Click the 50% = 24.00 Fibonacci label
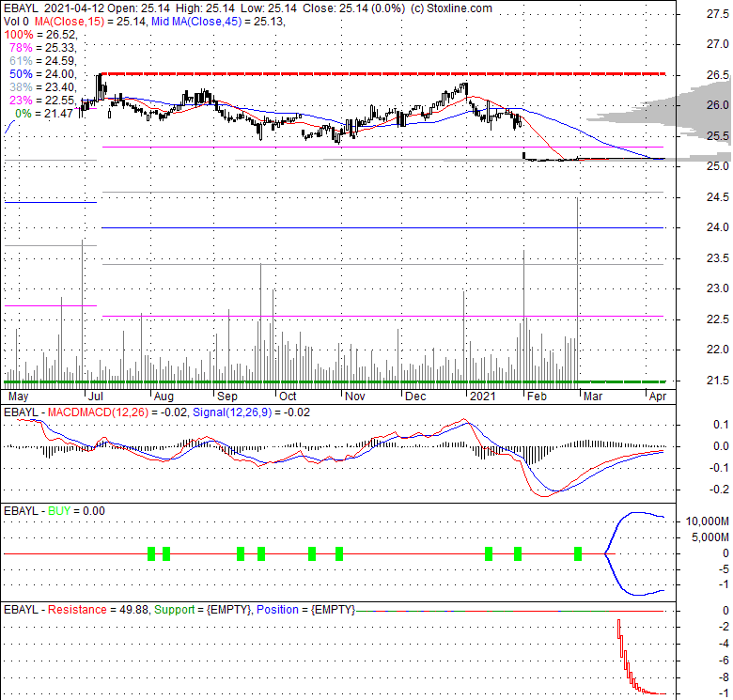The height and width of the screenshot is (700, 733). (42, 74)
